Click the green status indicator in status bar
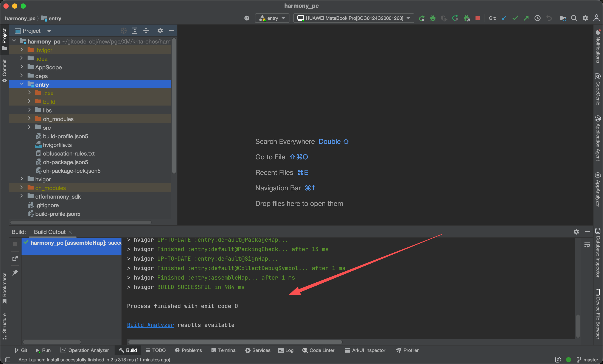Viewport: 603px width, 364px height. pos(568,359)
